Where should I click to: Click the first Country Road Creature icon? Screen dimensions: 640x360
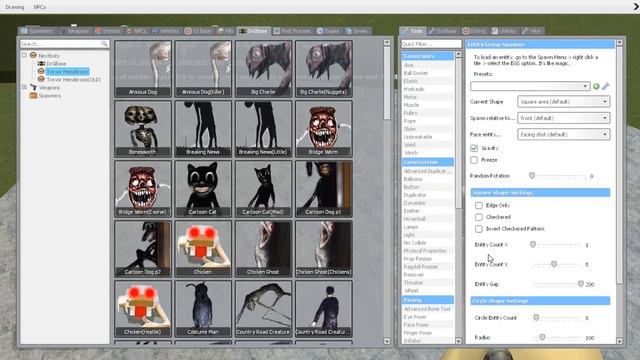[x=263, y=309]
